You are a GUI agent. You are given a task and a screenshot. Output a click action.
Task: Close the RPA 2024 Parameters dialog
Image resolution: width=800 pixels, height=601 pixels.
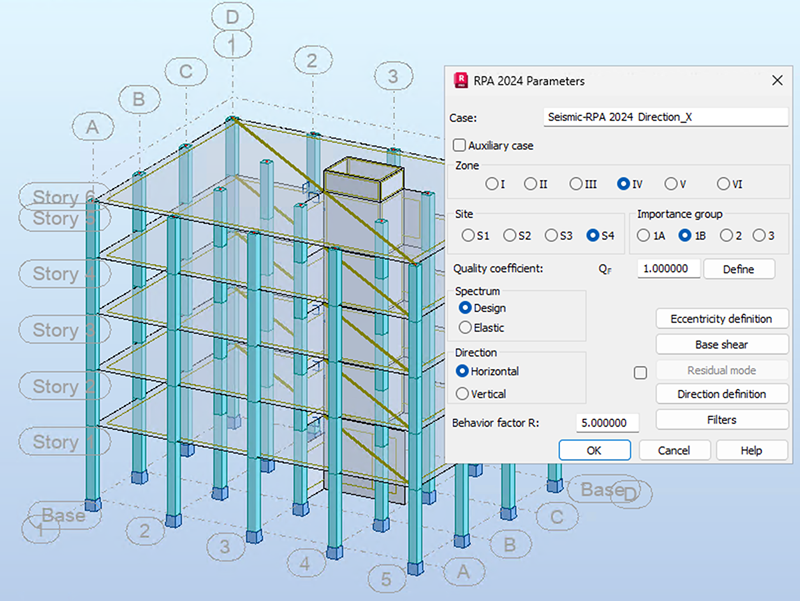(777, 81)
